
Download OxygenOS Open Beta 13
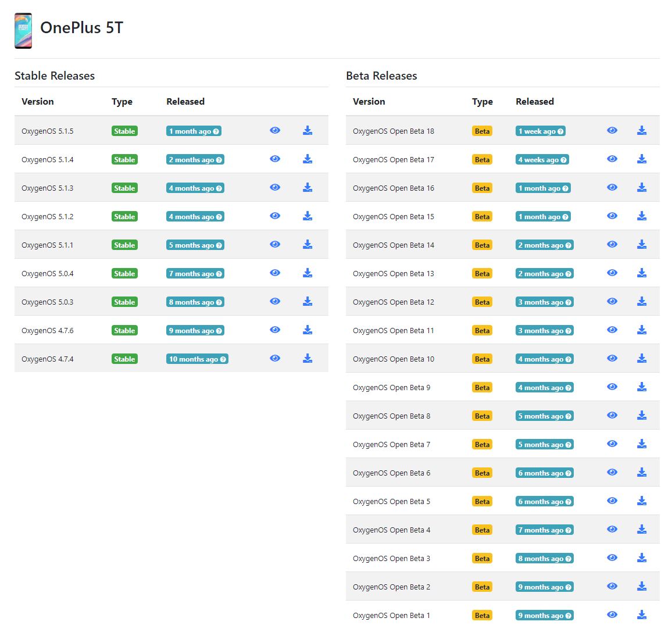tap(642, 273)
